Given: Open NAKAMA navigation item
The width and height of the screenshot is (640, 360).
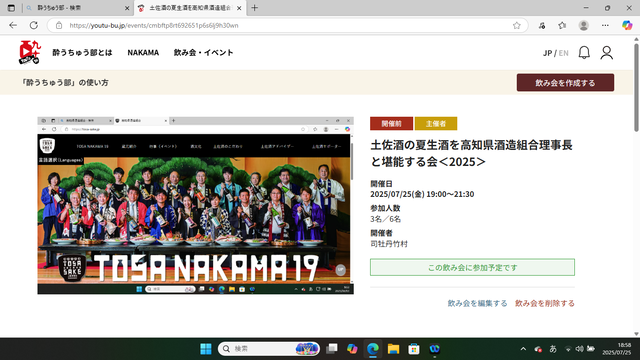Looking at the screenshot, I should point(143,53).
